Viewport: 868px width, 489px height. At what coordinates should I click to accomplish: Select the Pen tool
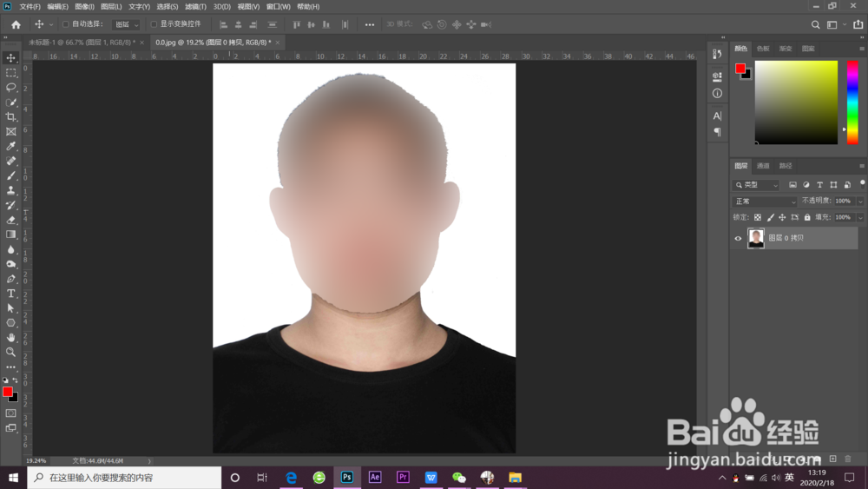(x=10, y=279)
